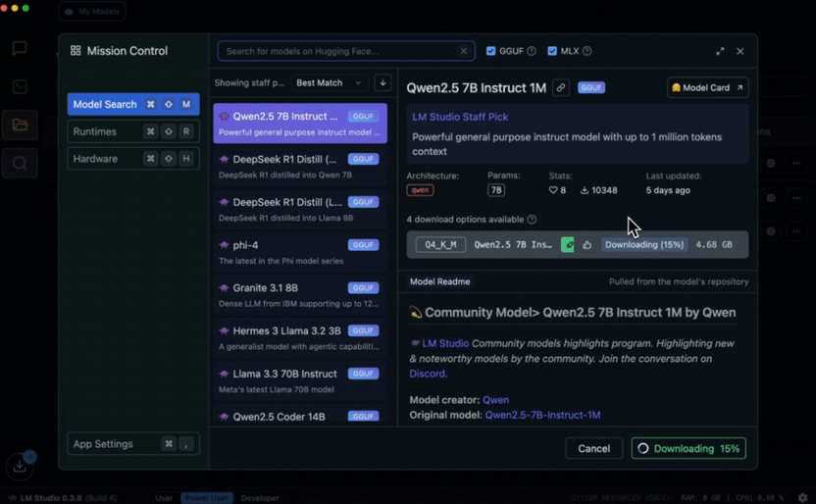The height and width of the screenshot is (504, 816).
Task: Cancel the model download
Action: (x=593, y=448)
